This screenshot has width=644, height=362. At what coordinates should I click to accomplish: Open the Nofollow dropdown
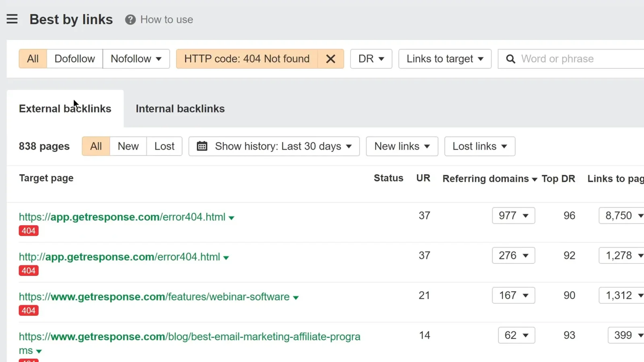(136, 59)
